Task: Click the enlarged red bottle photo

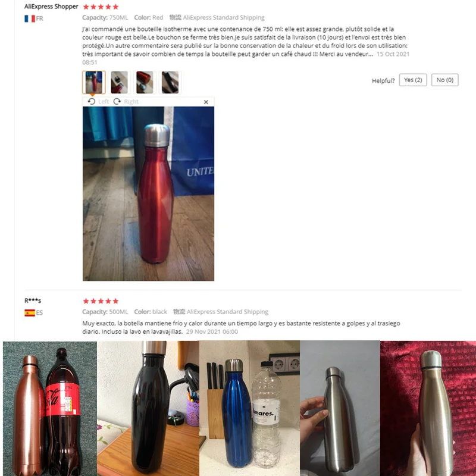Action: click(148, 194)
